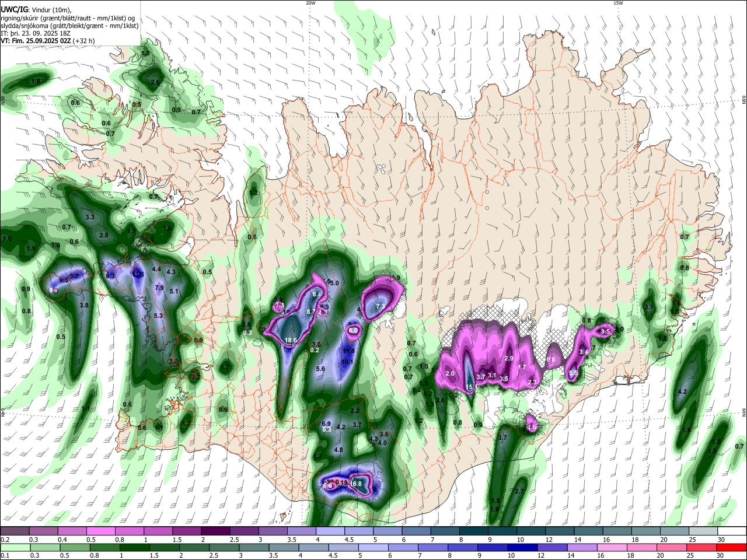Image resolution: width=747 pixels, height=560 pixels.
Task: Click the white swatch ending the snow legend
Action: coord(732,531)
